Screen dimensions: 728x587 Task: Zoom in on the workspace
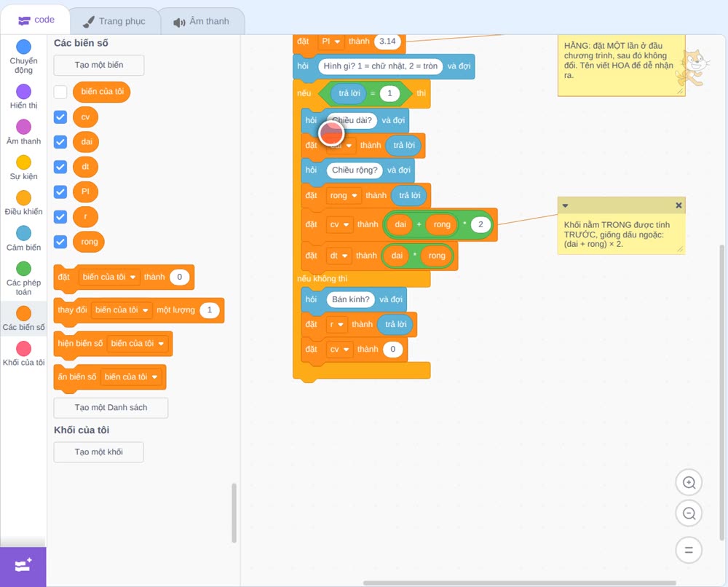pos(689,483)
